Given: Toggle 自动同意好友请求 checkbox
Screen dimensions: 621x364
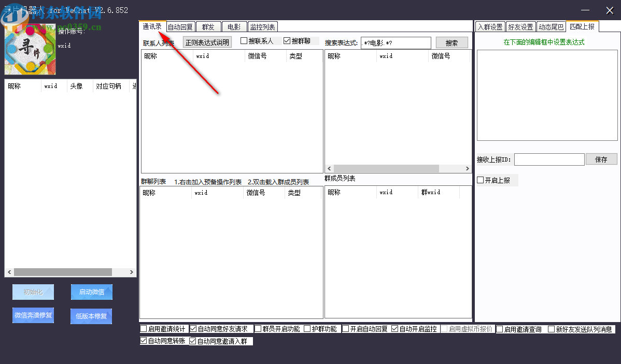Looking at the screenshot, I should [193, 329].
